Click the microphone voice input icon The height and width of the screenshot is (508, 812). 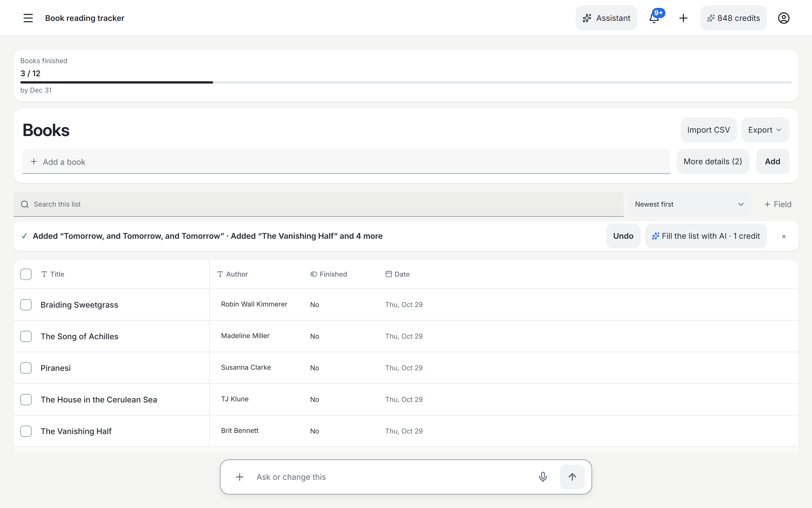click(x=542, y=477)
